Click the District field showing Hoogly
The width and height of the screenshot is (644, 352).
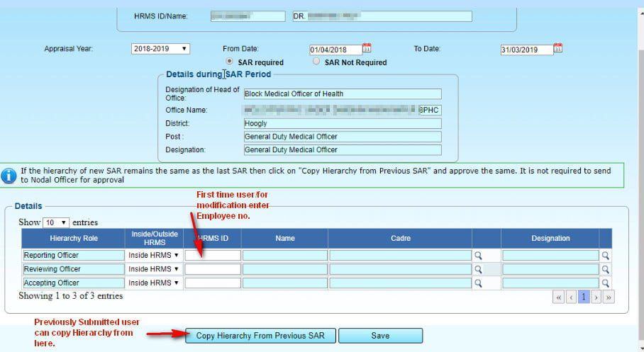coord(343,123)
